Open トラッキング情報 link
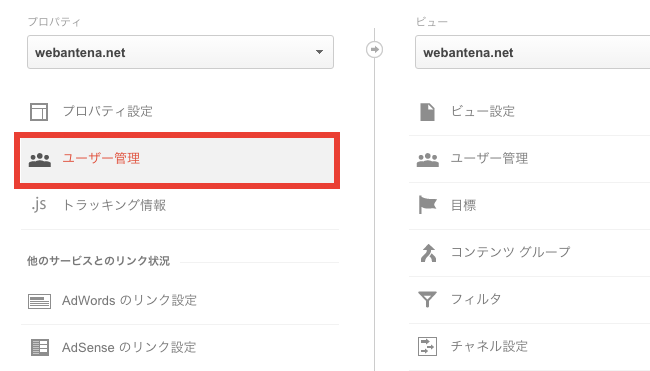This screenshot has height=371, width=650. click(x=114, y=205)
